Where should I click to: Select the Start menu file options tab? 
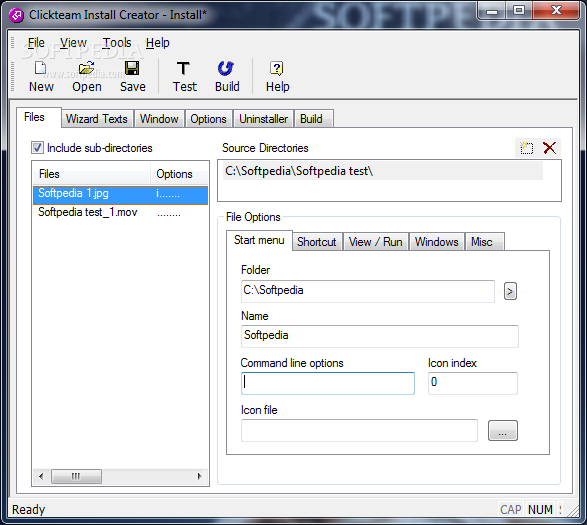coord(259,240)
